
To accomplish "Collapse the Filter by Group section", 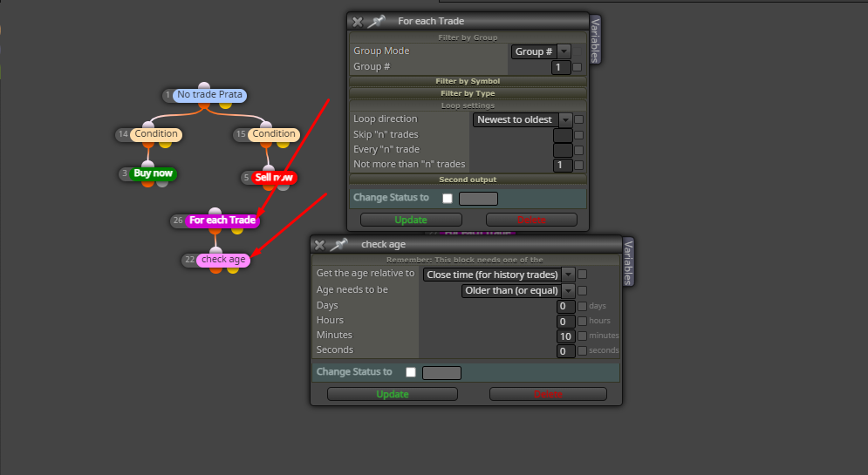I will click(468, 37).
